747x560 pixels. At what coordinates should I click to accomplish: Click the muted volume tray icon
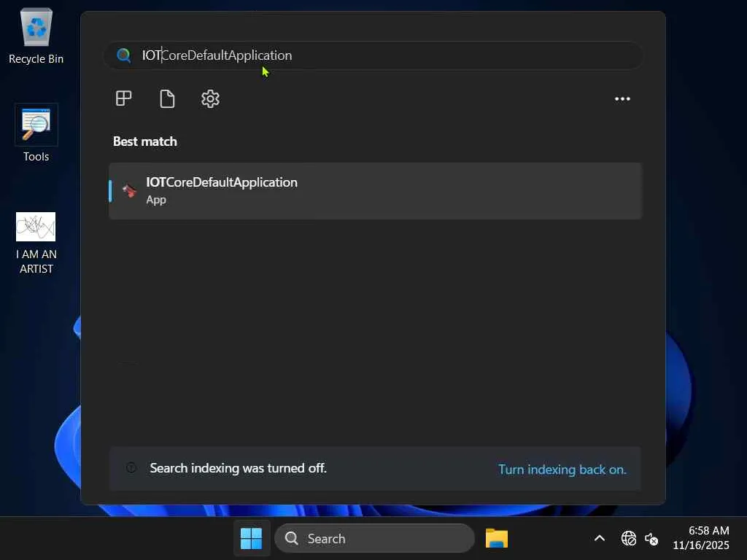651,539
